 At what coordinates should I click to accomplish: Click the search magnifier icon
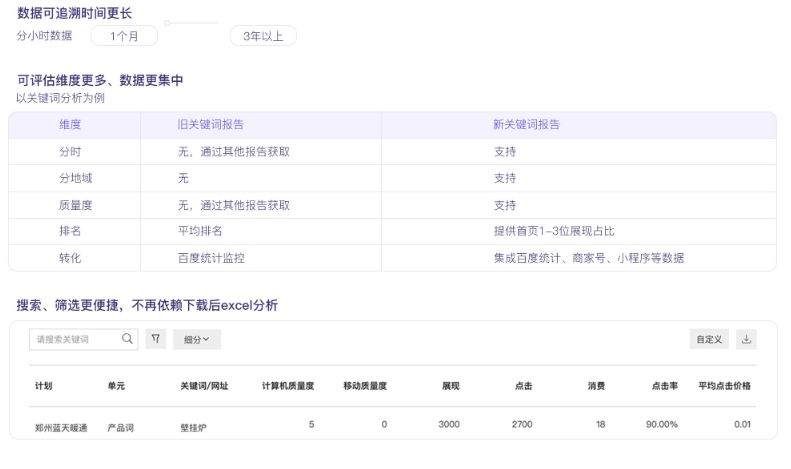click(x=127, y=339)
